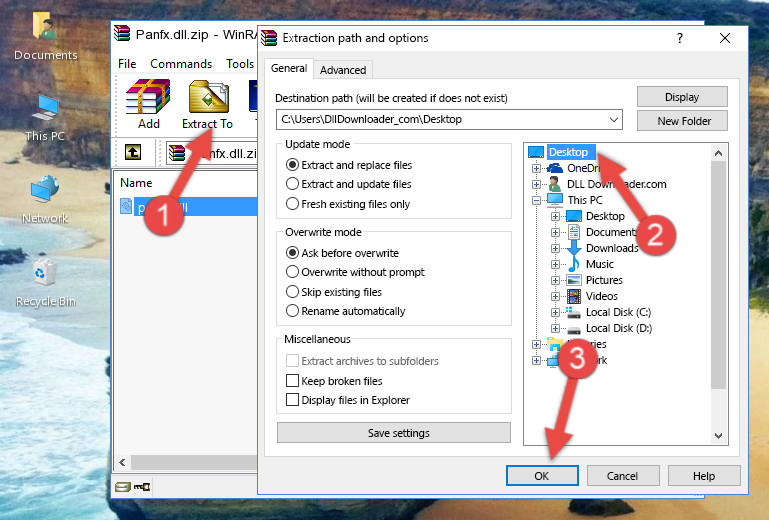This screenshot has height=520, width=769.
Task: Enable Display files in Explorer checkbox
Action: point(292,400)
